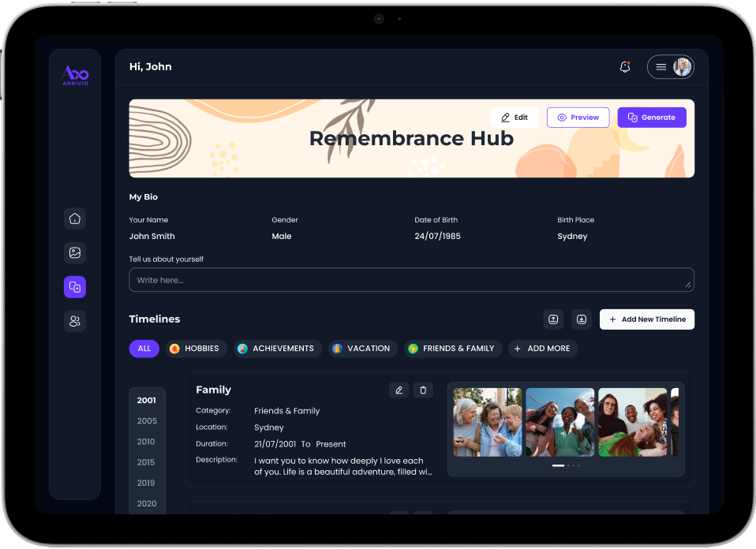
Task: Filter timelines by Achievements
Action: [x=275, y=349]
